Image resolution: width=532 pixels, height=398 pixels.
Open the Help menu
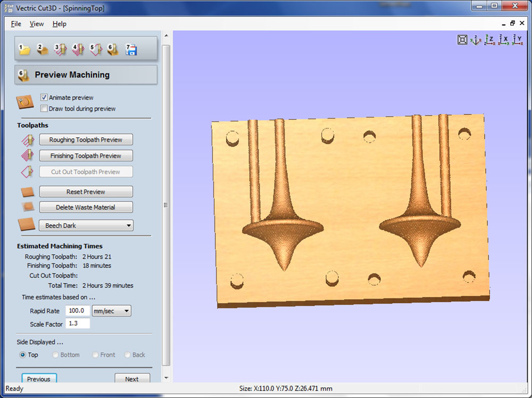pos(60,24)
